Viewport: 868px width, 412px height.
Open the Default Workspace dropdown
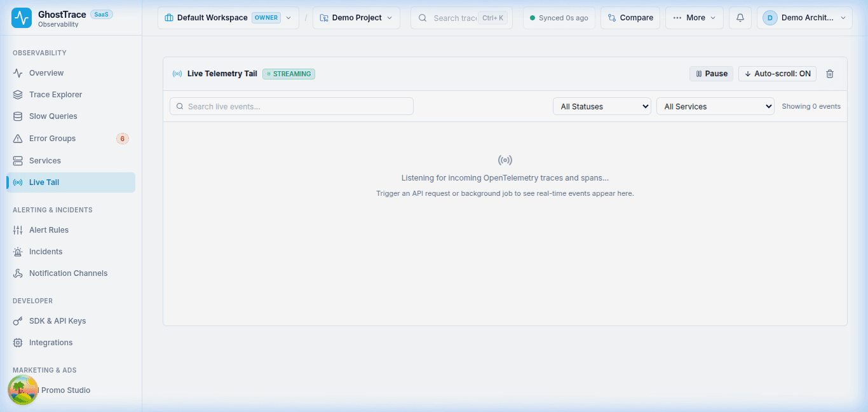228,18
